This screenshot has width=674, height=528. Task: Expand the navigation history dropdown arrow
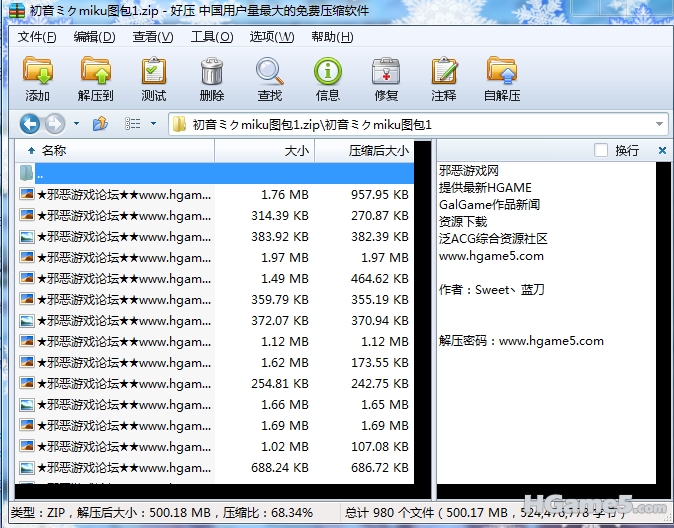(x=77, y=124)
